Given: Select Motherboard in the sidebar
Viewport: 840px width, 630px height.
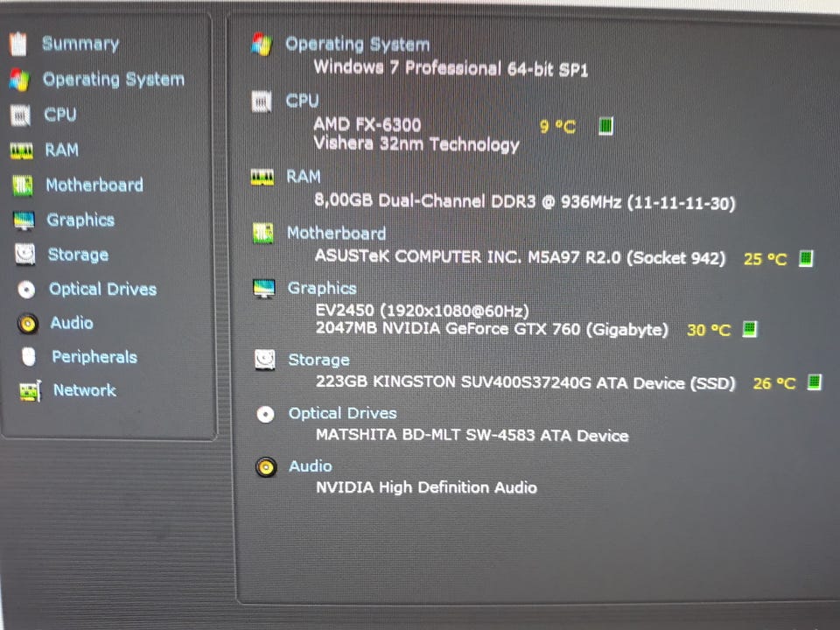Looking at the screenshot, I should 94,185.
